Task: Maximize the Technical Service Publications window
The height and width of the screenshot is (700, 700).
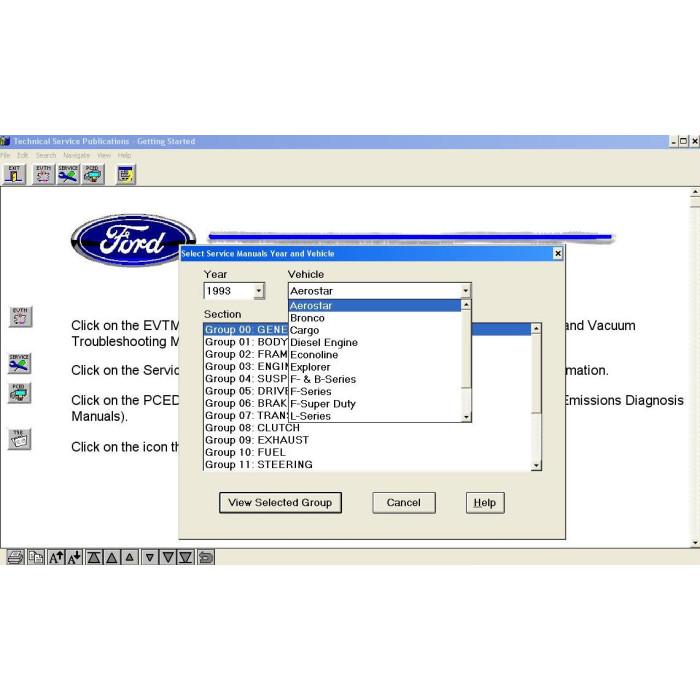Action: (x=683, y=142)
